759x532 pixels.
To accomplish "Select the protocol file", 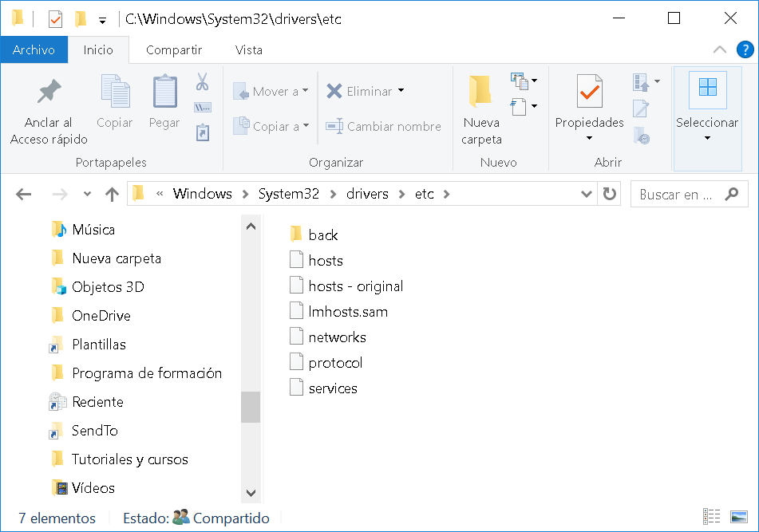I will (x=326, y=363).
